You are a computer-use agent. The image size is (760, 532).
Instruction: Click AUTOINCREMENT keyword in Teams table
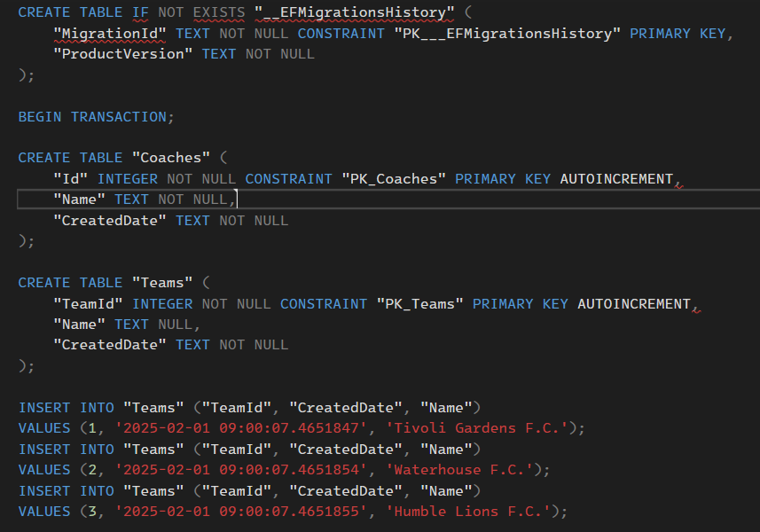click(x=634, y=304)
